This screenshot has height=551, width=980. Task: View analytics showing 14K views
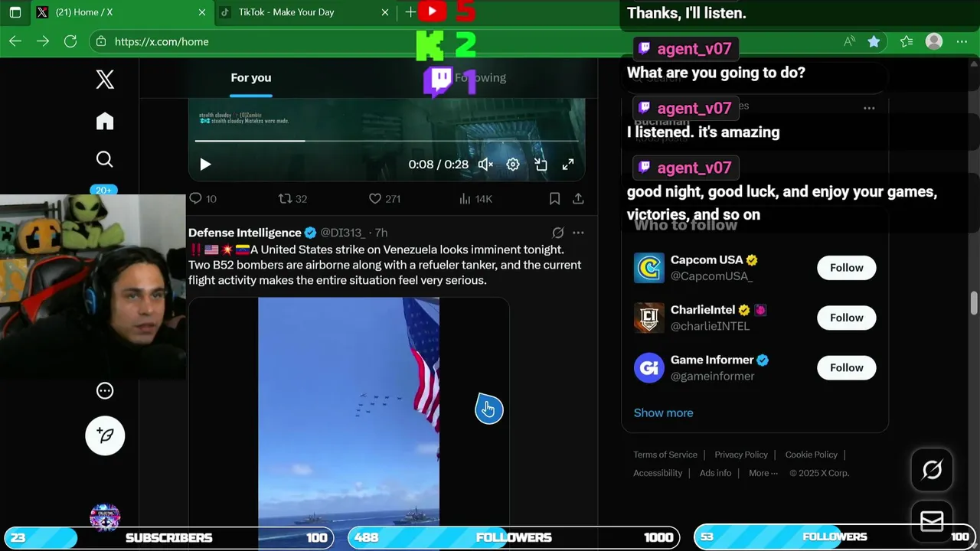475,199
